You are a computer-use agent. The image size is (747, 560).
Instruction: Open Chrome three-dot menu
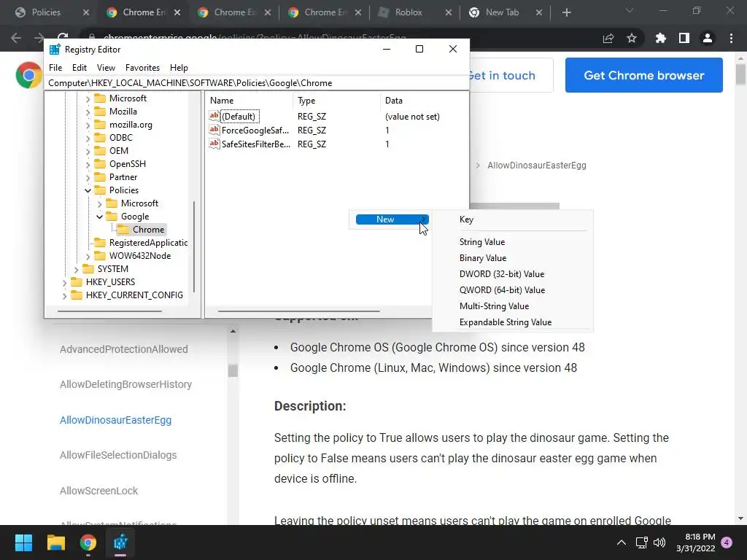[x=731, y=38]
